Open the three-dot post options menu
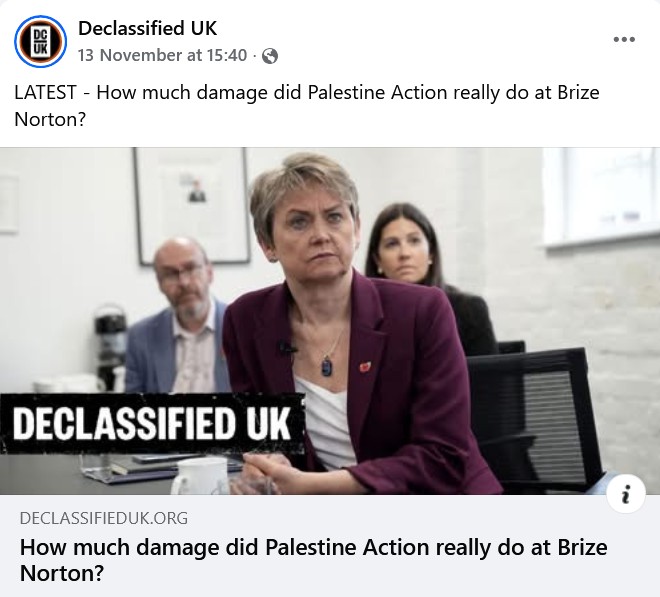 pos(624,40)
